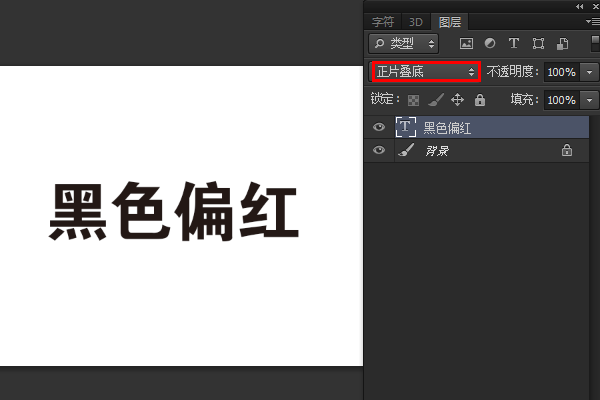Viewport: 600px width, 400px height.
Task: Lock all padlock icon
Action: pyautogui.click(x=480, y=100)
